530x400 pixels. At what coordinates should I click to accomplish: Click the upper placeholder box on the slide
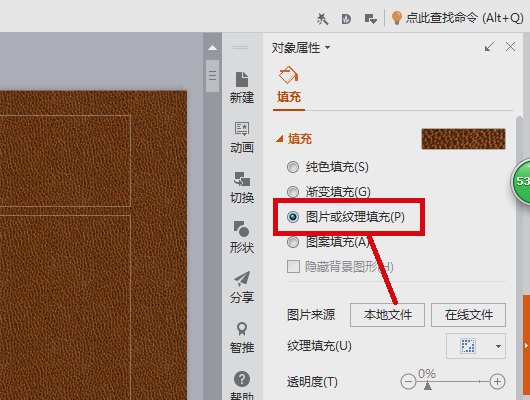tap(65, 161)
